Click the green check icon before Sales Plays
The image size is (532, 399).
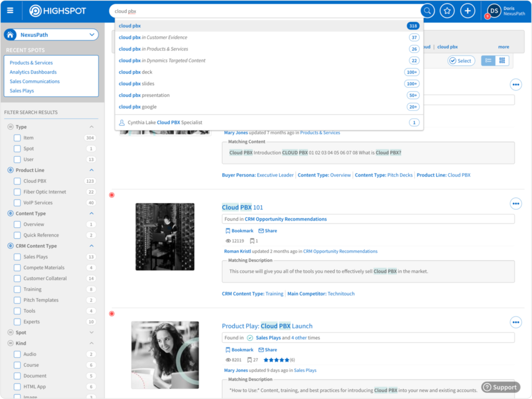point(250,338)
